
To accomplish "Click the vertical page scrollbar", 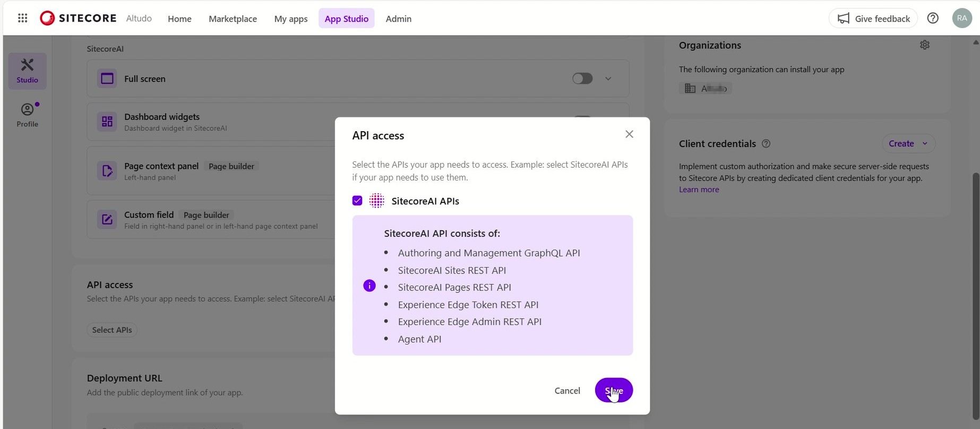I will (x=976, y=296).
